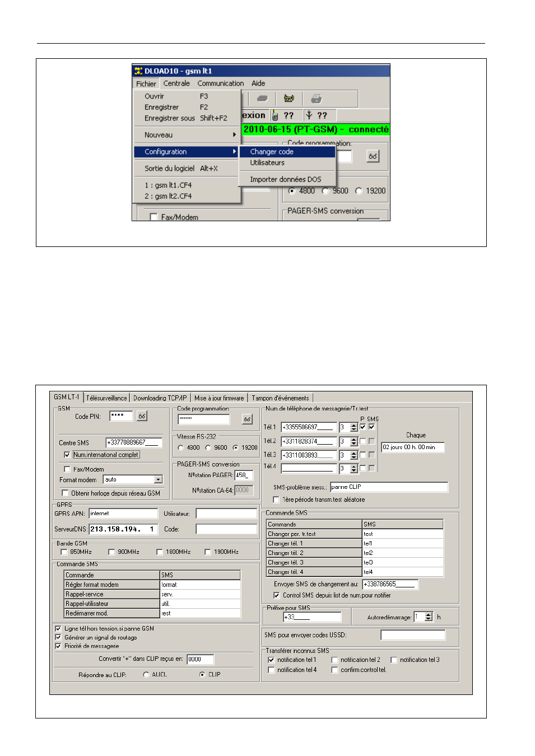The width and height of the screenshot is (535, 756).
Task: Choose Importer données DOS
Action: tap(288, 179)
